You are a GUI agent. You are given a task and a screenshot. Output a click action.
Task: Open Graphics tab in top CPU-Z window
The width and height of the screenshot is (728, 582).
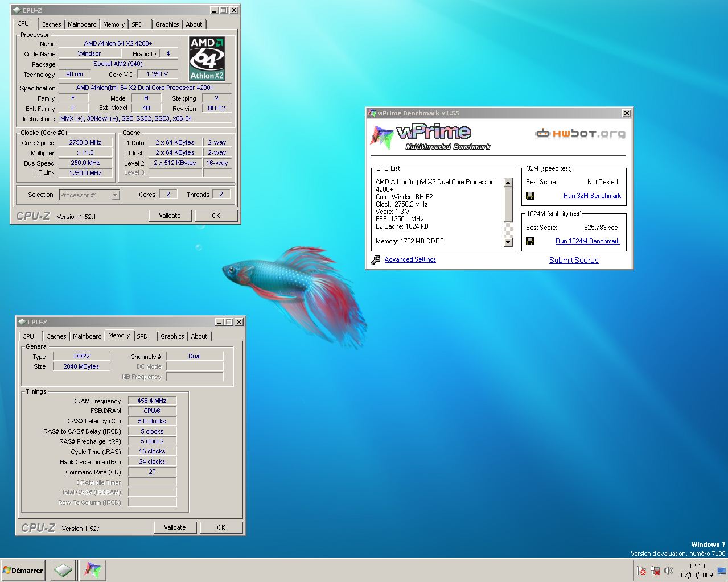tap(167, 24)
